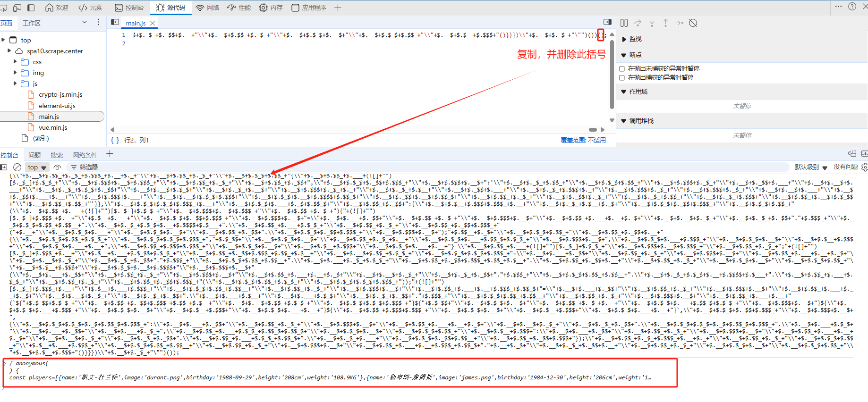The width and height of the screenshot is (868, 402).
Task: Close the main.js editor tab
Action: [x=153, y=23]
